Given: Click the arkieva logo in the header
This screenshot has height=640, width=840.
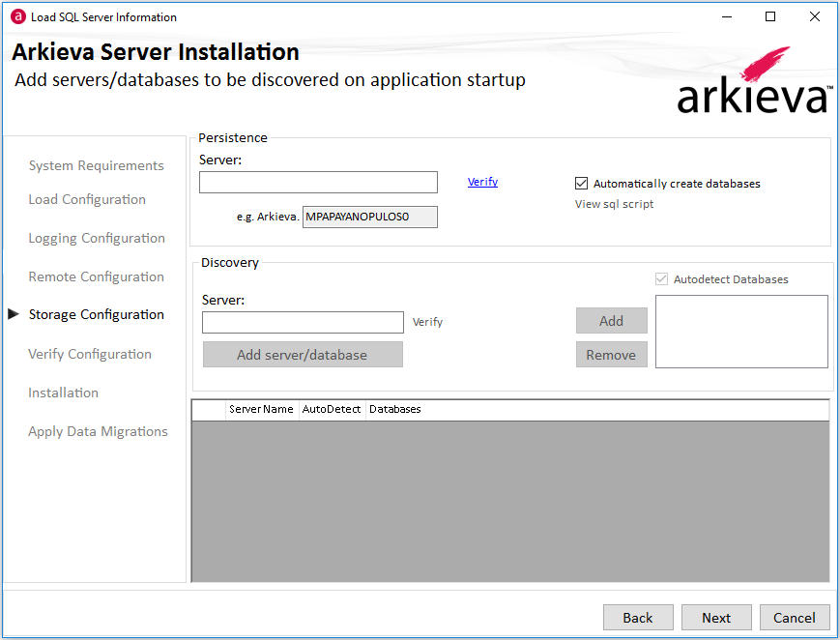Looking at the screenshot, I should click(x=754, y=80).
